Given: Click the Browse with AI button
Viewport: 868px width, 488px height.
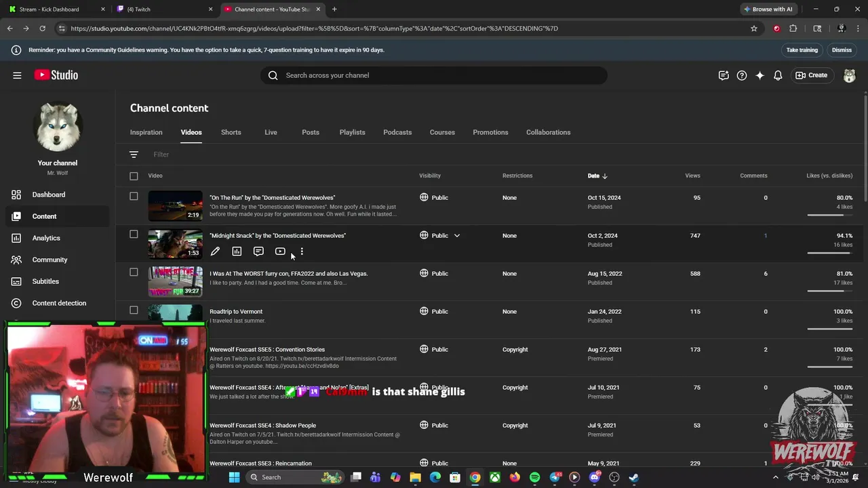Looking at the screenshot, I should [x=768, y=9].
